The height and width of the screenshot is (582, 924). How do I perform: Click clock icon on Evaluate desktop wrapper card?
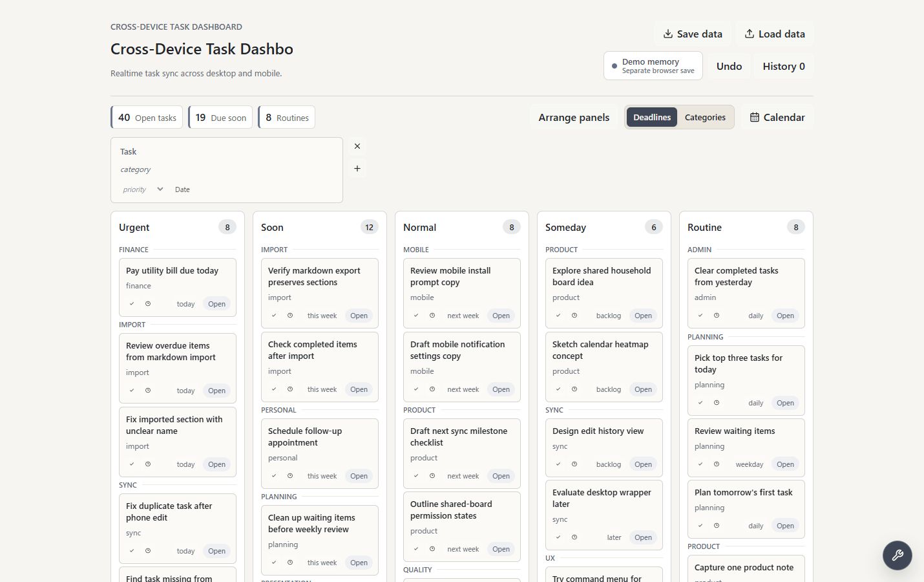click(x=574, y=537)
